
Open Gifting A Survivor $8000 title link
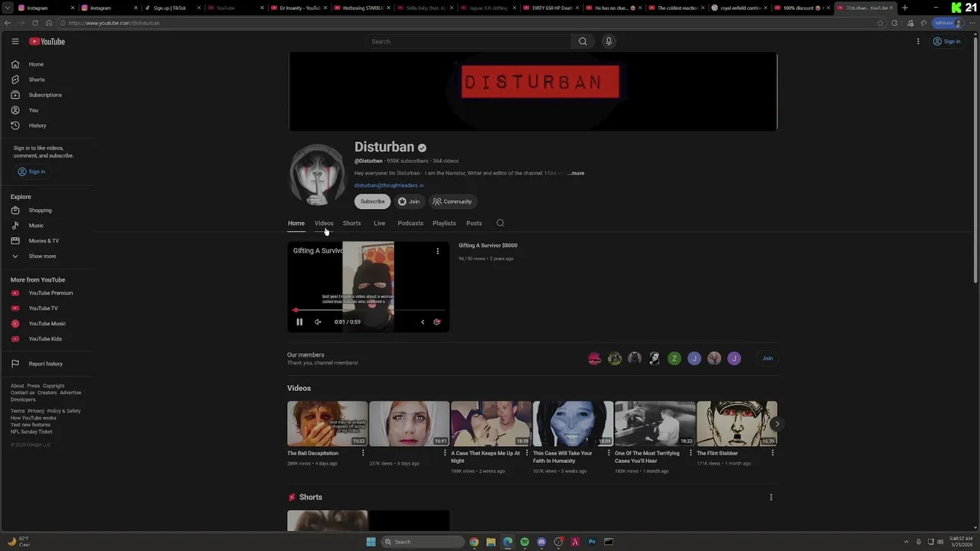[488, 246]
